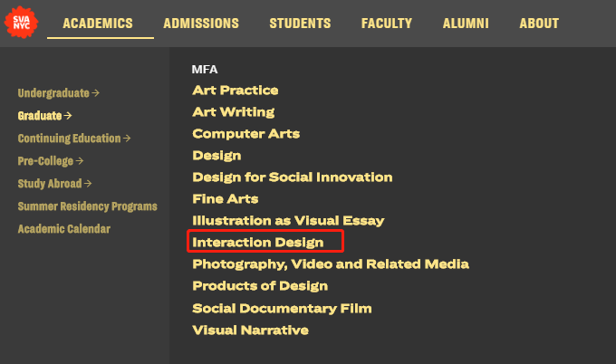Image resolution: width=616 pixels, height=364 pixels.
Task: Select the Art Practice MFA program
Action: (236, 91)
